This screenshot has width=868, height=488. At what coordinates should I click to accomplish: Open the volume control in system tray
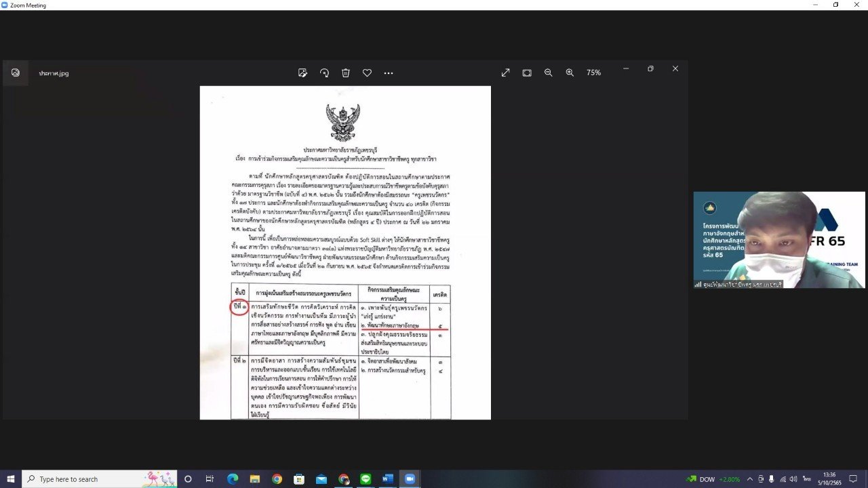[x=793, y=479]
